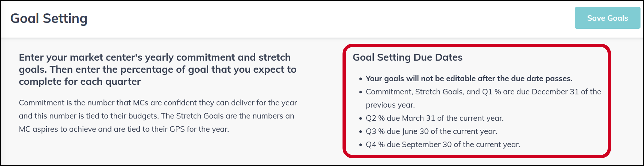Click the bold goals not editable notice

[x=469, y=79]
